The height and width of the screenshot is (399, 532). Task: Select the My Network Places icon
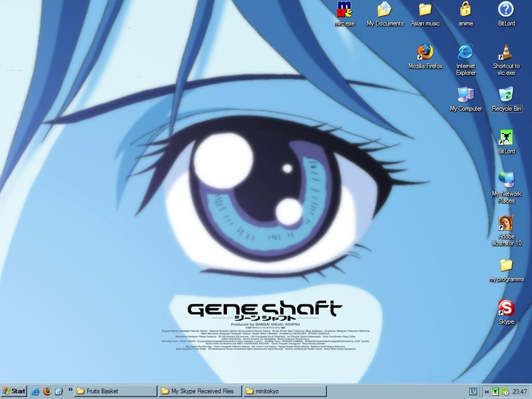506,188
